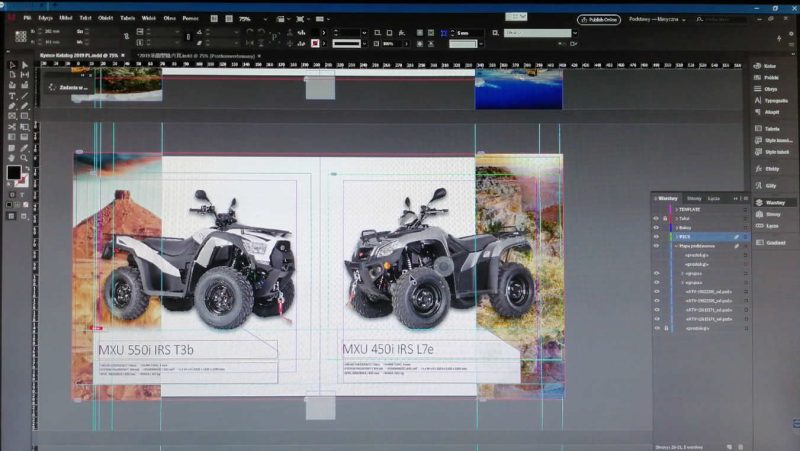The width and height of the screenshot is (800, 451).
Task: Select the Pencil tool
Action: pos(24,106)
